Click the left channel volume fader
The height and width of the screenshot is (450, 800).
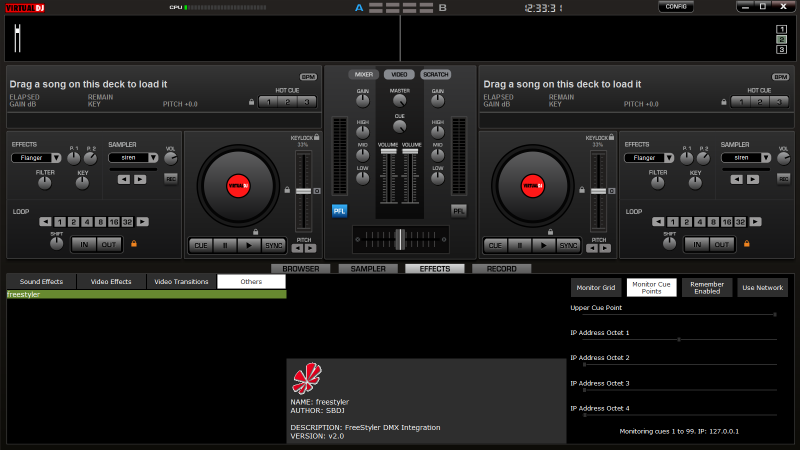tap(388, 152)
